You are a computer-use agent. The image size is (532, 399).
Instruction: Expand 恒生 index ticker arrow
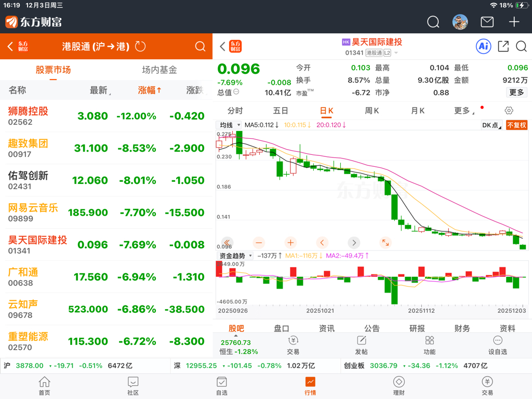pyautogui.click(x=236, y=336)
